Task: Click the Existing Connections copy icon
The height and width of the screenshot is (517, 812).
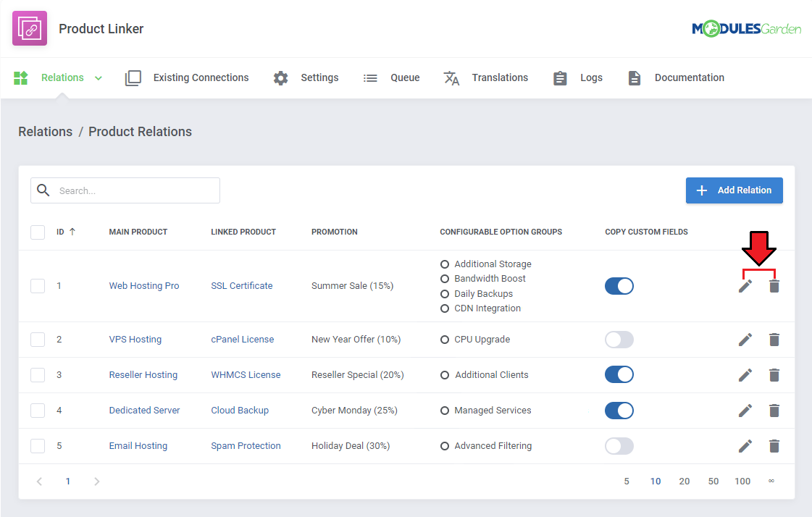Action: 133,78
